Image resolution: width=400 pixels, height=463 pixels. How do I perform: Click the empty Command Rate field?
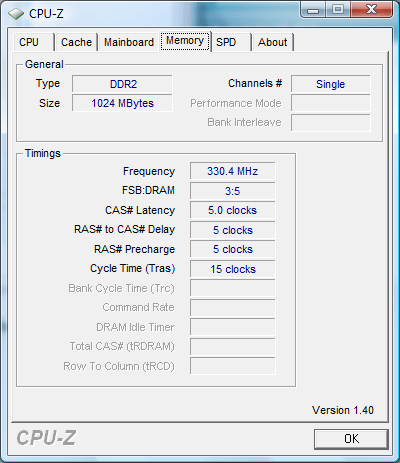[233, 308]
